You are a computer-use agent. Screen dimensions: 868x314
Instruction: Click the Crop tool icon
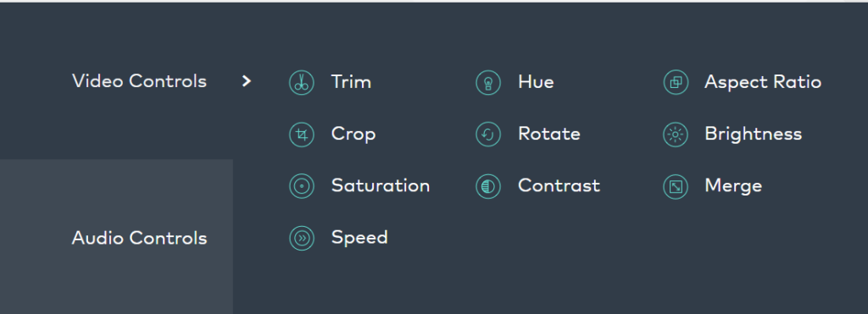pyautogui.click(x=302, y=135)
